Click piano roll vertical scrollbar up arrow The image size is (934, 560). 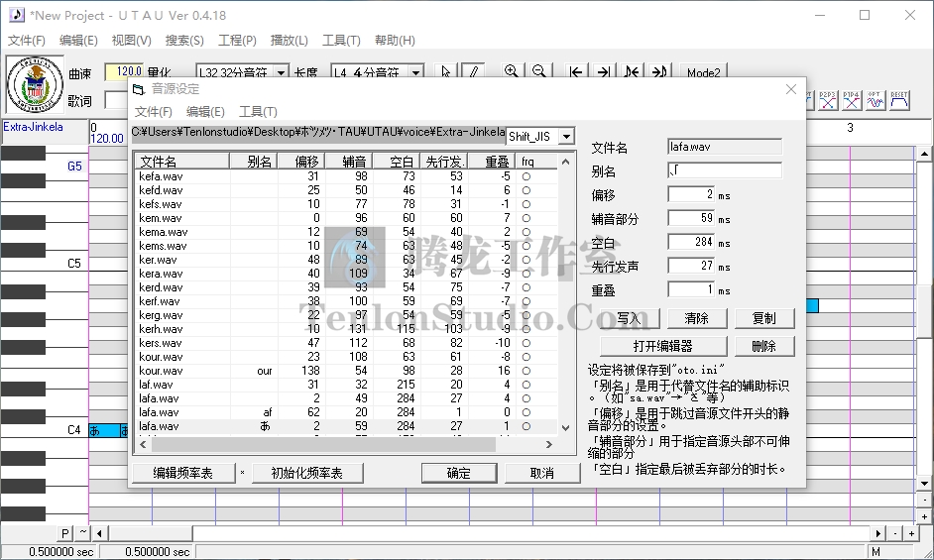coord(924,153)
